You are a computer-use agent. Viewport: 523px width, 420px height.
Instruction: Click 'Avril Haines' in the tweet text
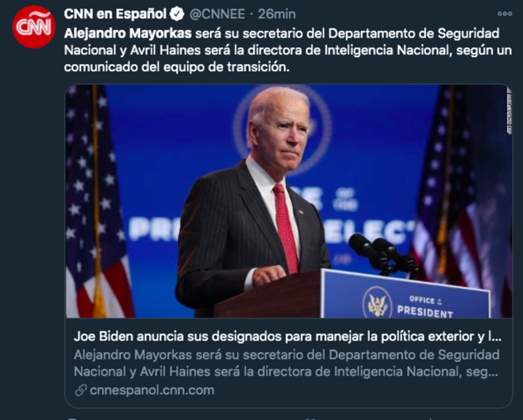tap(165, 50)
